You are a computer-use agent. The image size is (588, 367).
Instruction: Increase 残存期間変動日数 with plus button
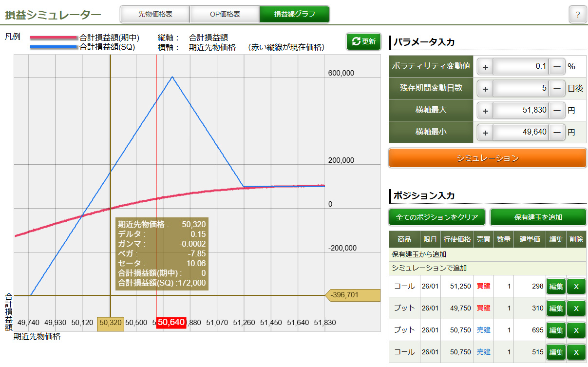tap(485, 88)
